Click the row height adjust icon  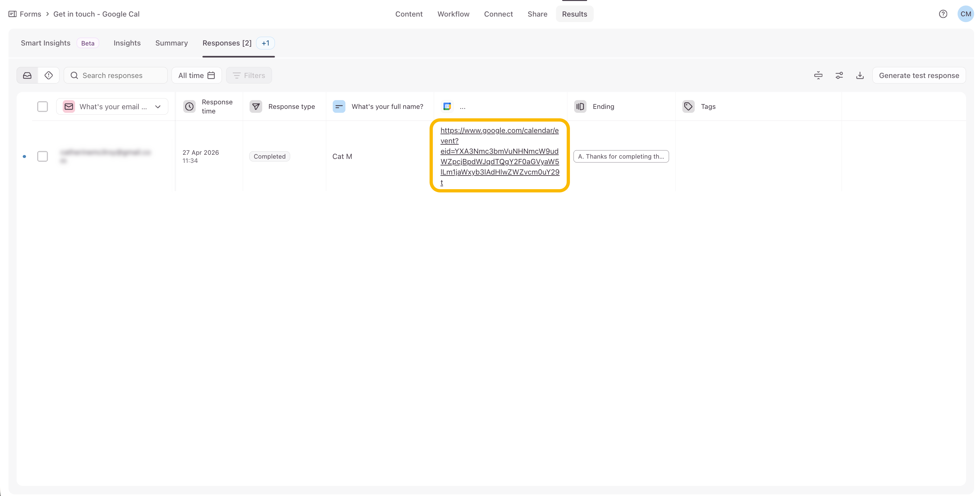coord(818,75)
